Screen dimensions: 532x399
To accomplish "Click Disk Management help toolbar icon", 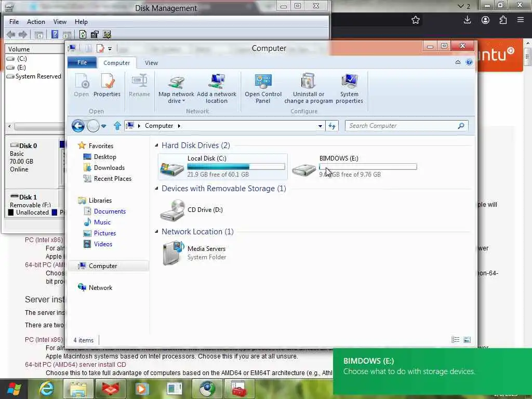I will coord(55,34).
